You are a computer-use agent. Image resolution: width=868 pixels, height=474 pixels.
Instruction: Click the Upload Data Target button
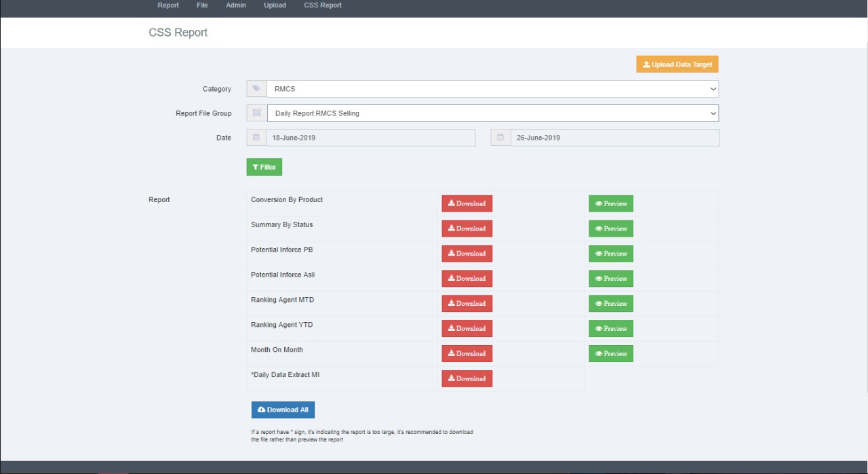[x=677, y=64]
